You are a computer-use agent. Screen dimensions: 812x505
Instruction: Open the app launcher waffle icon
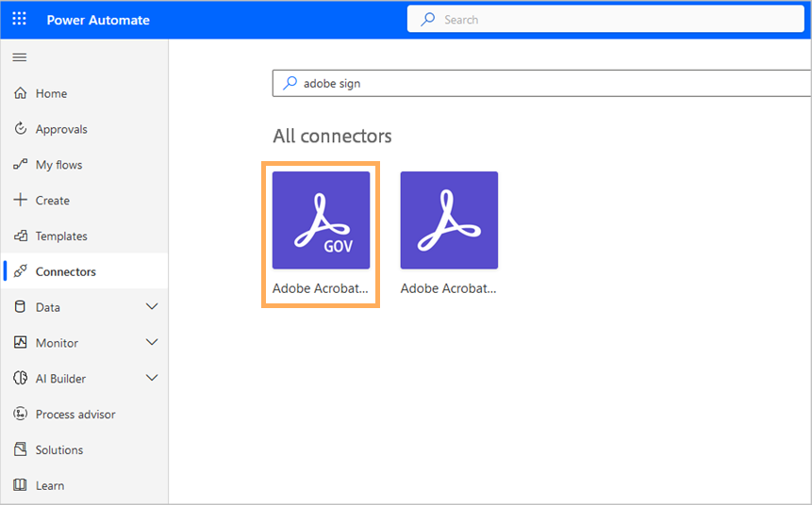pyautogui.click(x=19, y=19)
